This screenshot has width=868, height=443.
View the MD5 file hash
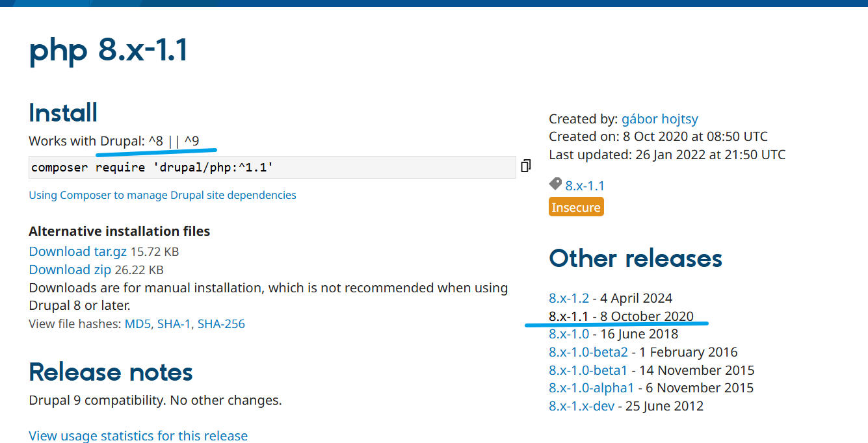tap(138, 323)
